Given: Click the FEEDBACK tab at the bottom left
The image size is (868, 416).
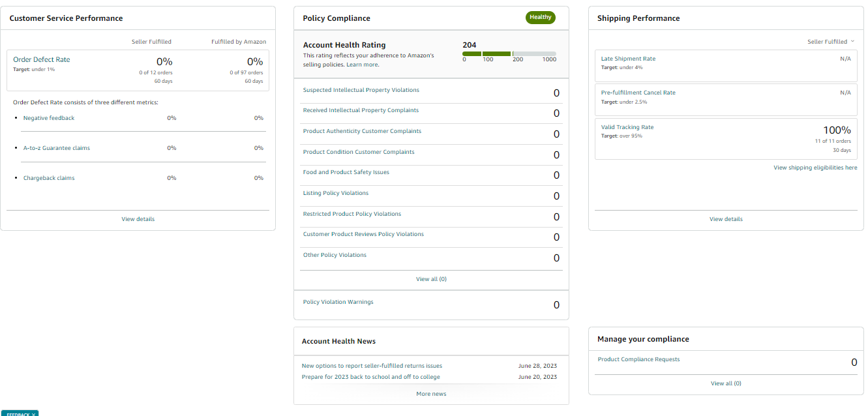Looking at the screenshot, I should 20,413.
